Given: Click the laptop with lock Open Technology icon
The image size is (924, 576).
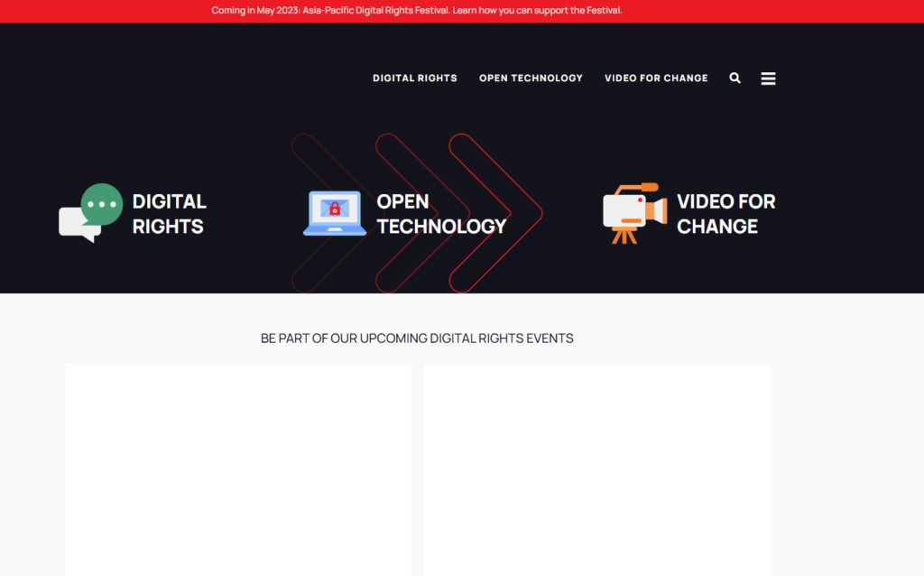Looking at the screenshot, I should tap(335, 213).
